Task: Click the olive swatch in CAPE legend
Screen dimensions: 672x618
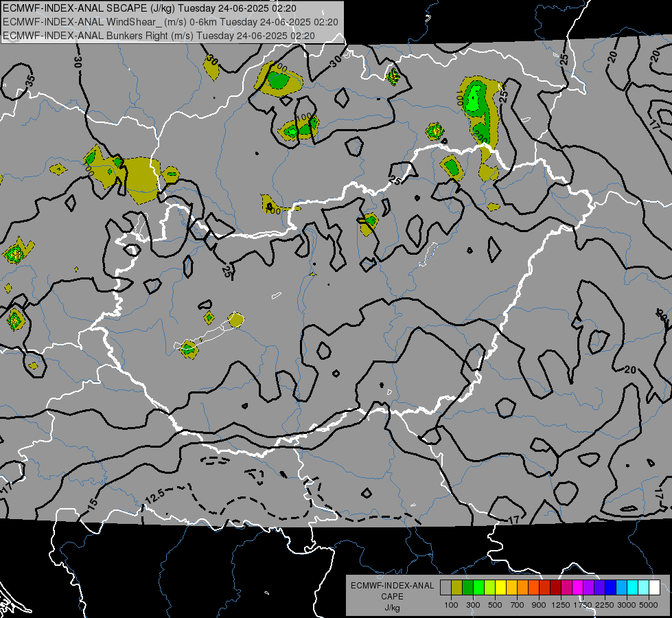Action: pyautogui.click(x=457, y=588)
